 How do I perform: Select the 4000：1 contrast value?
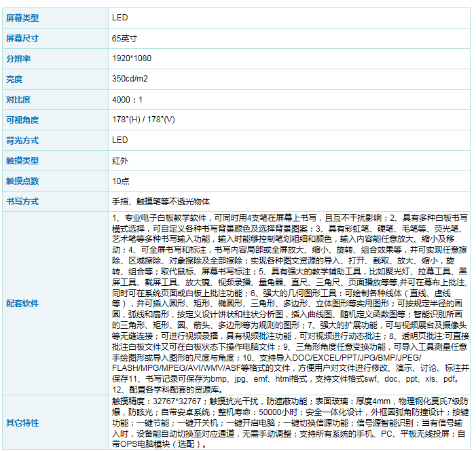point(127,100)
